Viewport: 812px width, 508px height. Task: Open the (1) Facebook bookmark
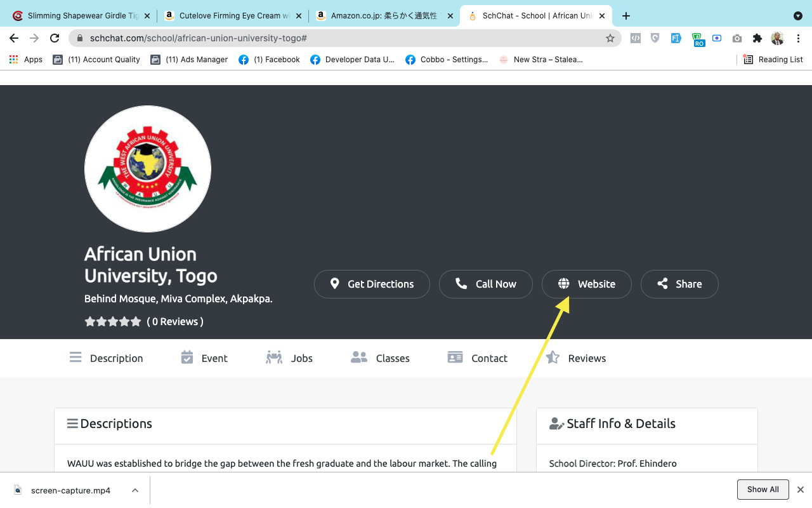coord(269,60)
